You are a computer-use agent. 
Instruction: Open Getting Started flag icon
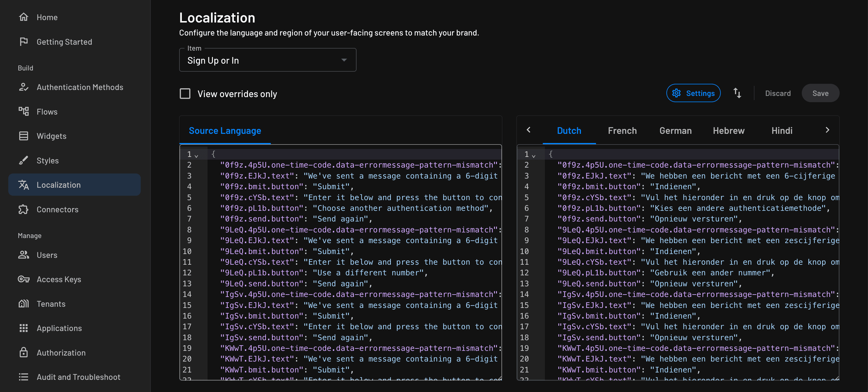tap(23, 41)
